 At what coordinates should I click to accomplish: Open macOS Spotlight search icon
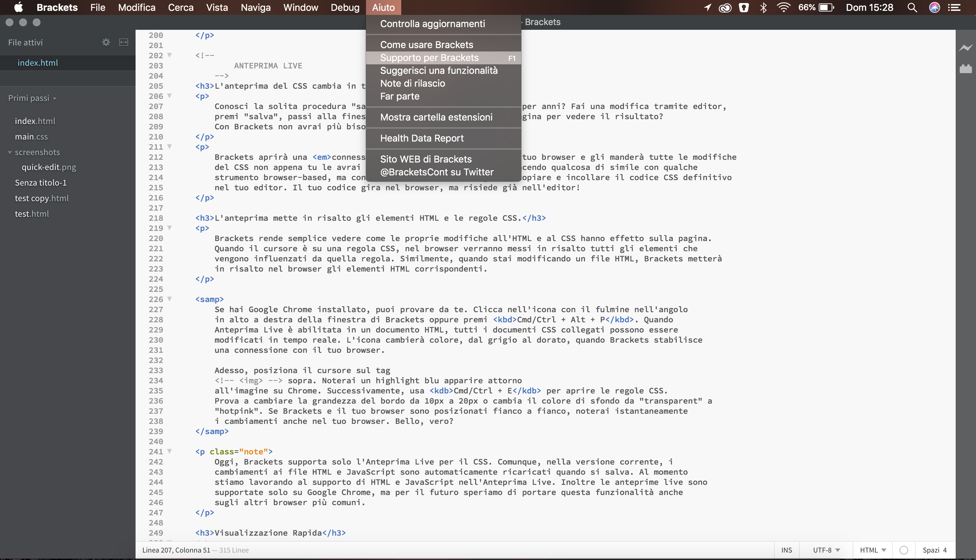[912, 7]
